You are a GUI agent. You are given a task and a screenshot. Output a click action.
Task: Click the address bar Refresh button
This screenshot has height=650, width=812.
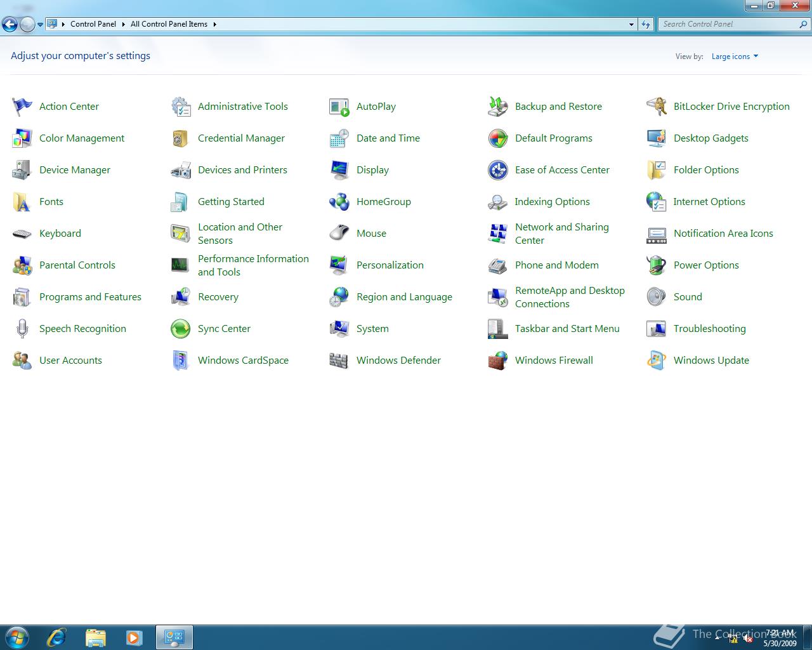(645, 24)
